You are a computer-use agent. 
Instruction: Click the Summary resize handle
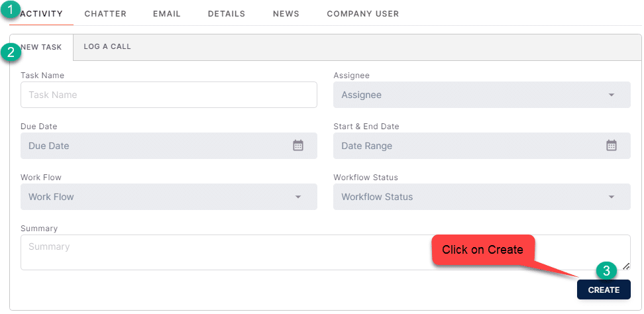tap(626, 266)
